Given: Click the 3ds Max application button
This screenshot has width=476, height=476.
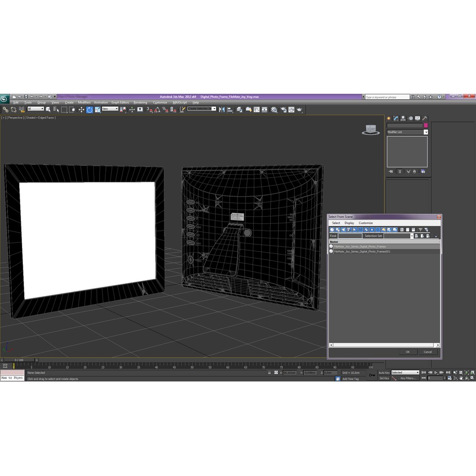Looking at the screenshot, I should coord(4,99).
